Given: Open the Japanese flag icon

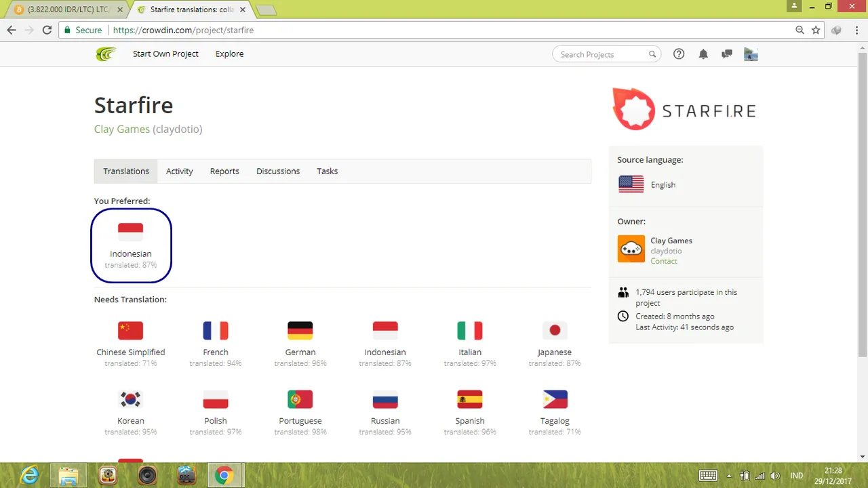Looking at the screenshot, I should coord(555,330).
